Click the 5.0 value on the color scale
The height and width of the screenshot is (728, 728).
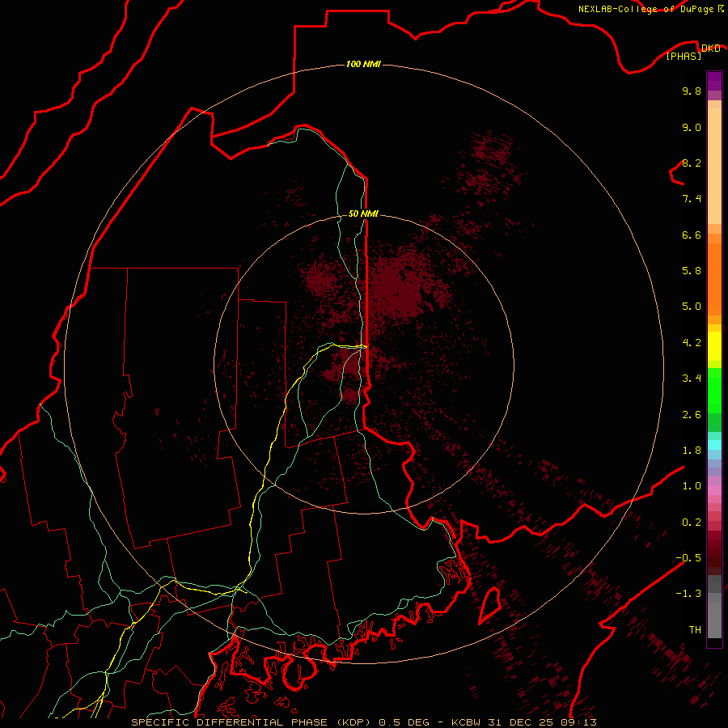(x=692, y=307)
